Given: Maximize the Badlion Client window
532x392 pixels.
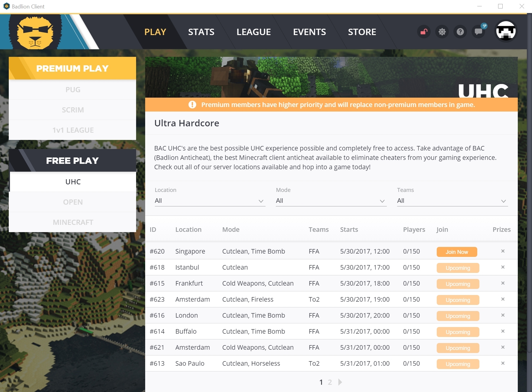Looking at the screenshot, I should [x=500, y=6].
